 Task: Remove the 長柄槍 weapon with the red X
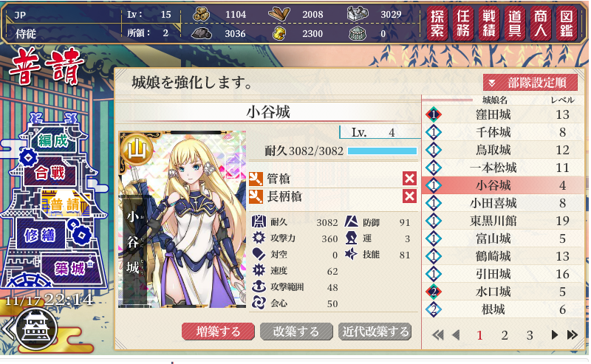coord(409,196)
